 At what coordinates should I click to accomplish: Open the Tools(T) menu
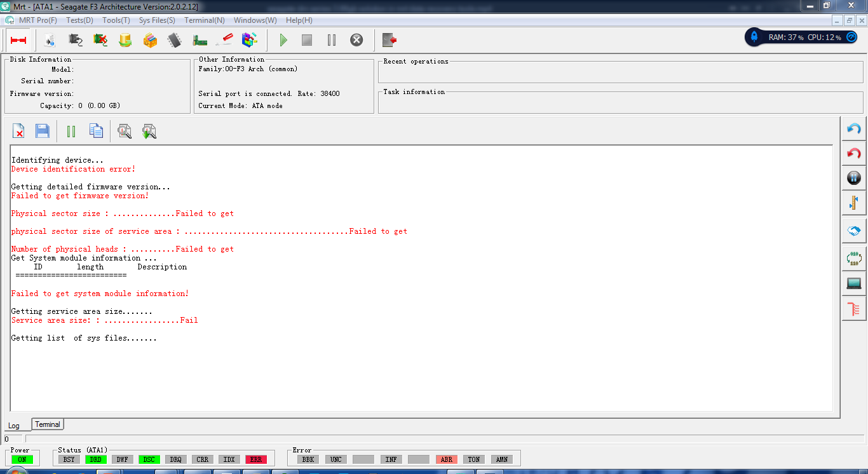click(116, 20)
